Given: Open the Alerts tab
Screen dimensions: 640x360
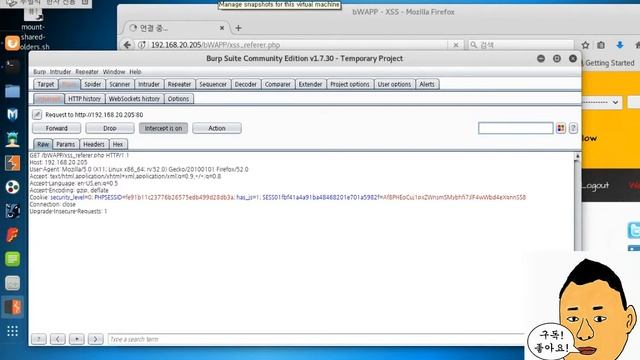Looking at the screenshot, I should click(427, 84).
